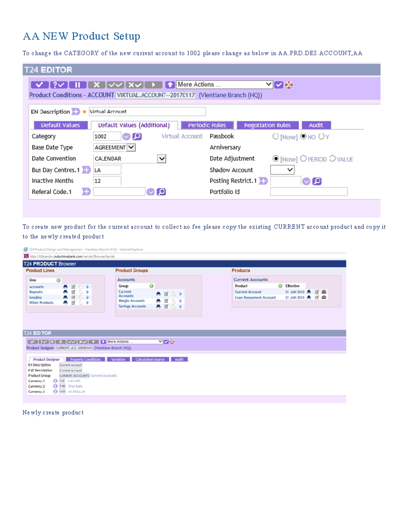Choose Date Adjustment VALUE radio
The width and height of the screenshot is (411, 532).
(x=333, y=159)
